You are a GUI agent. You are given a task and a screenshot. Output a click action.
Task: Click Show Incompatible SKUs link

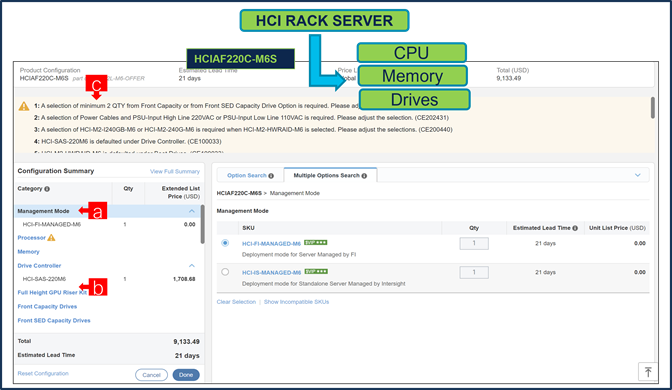[297, 302]
